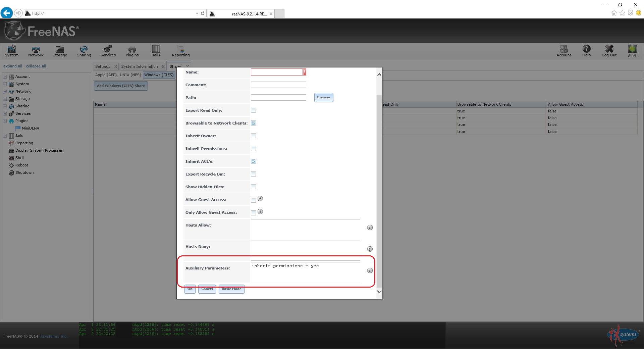Open browser settings gear icon
This screenshot has width=644, height=349.
(631, 13)
